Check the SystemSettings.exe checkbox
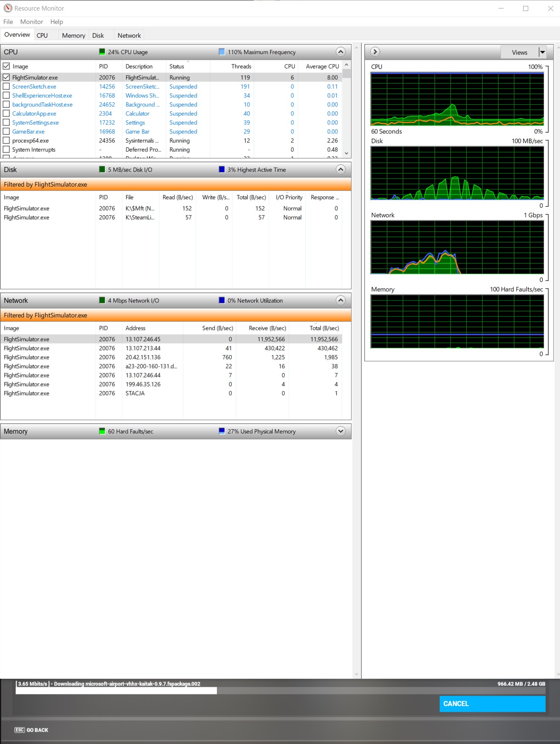This screenshot has width=560, height=744. click(x=6, y=122)
